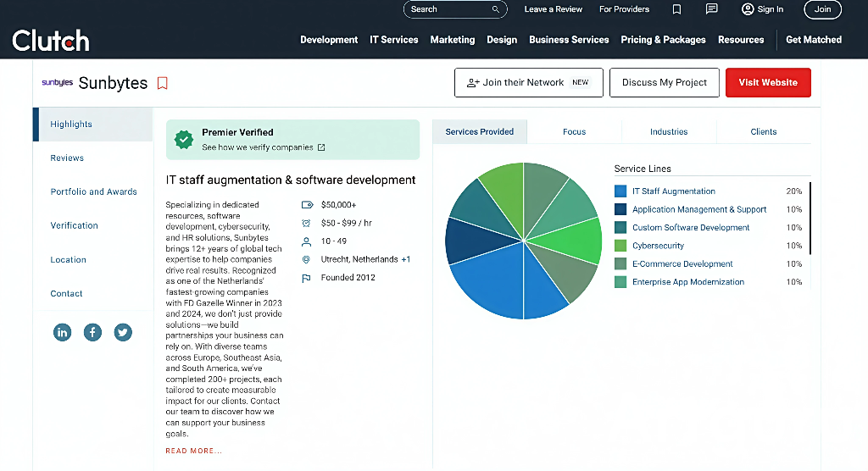This screenshot has height=471, width=868.
Task: Click the Visit Website button
Action: tap(768, 83)
